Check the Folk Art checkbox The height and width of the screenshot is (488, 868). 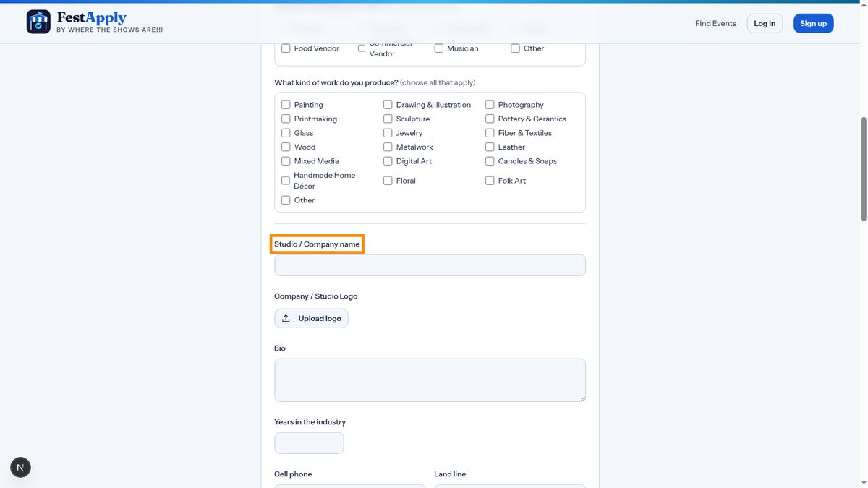pos(490,181)
